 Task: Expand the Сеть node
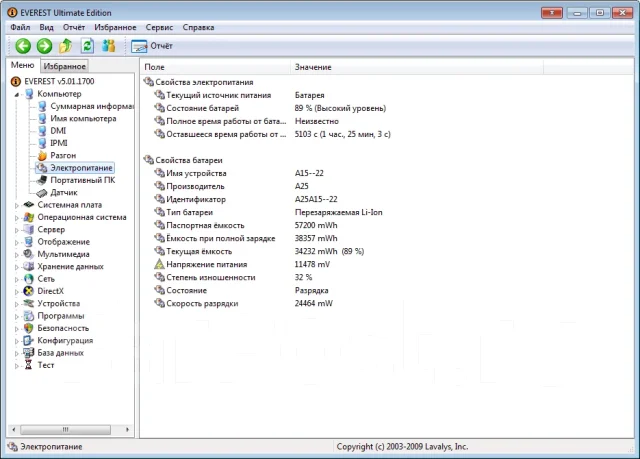pyautogui.click(x=17, y=279)
